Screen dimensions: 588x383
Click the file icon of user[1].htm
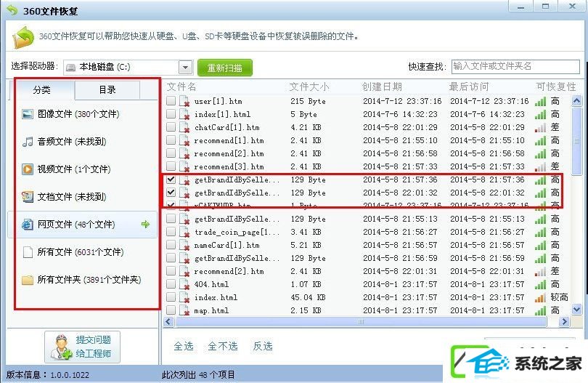point(184,102)
